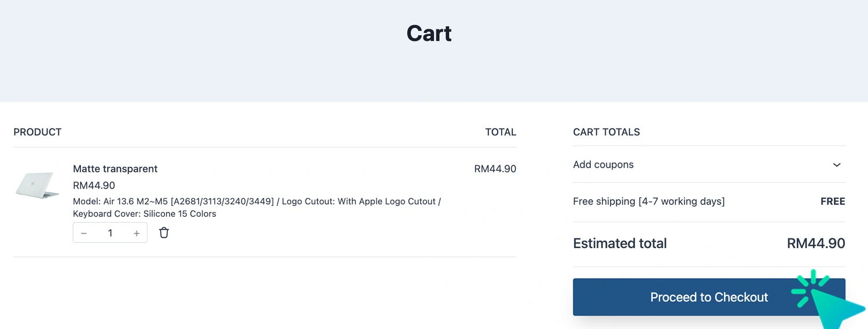Click the Free shipping 4-7 working days text
This screenshot has width=868, height=329.
649,201
